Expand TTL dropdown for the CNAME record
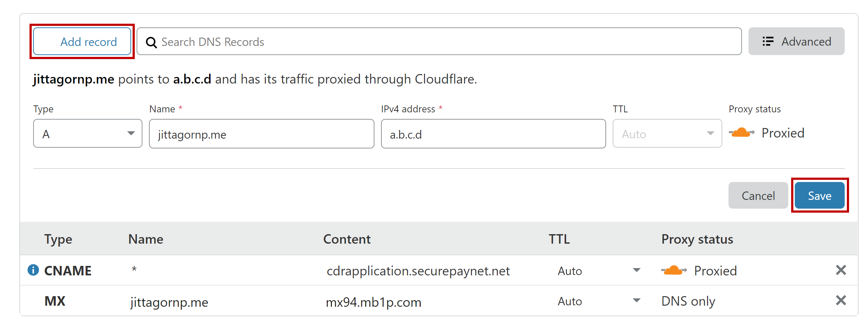Image resolution: width=868 pixels, height=329 pixels. click(636, 270)
